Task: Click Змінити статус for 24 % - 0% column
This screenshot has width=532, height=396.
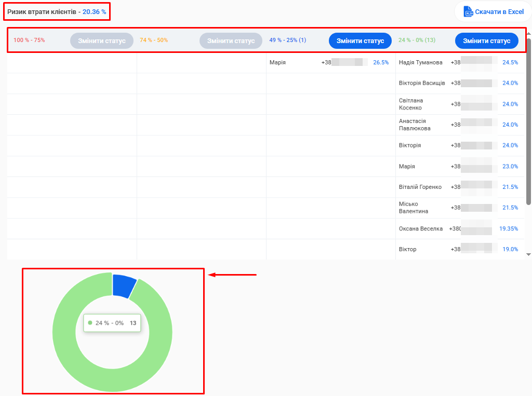Action: [486, 41]
